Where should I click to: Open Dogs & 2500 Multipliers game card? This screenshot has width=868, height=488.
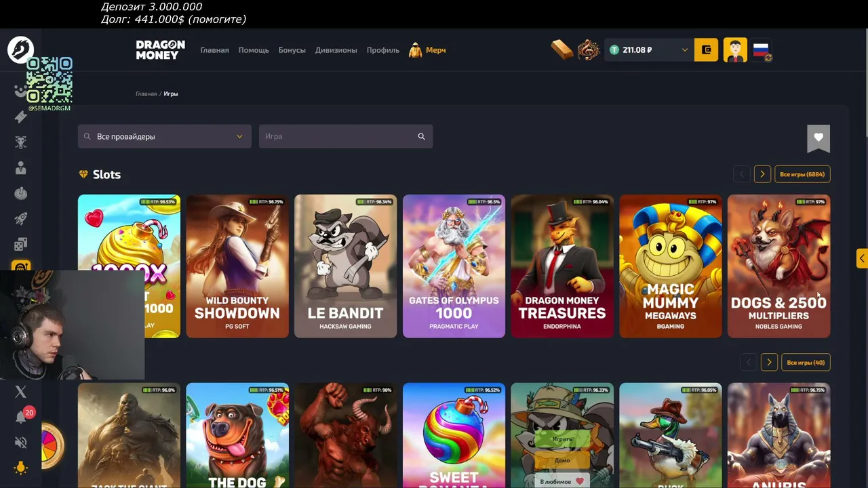(778, 266)
